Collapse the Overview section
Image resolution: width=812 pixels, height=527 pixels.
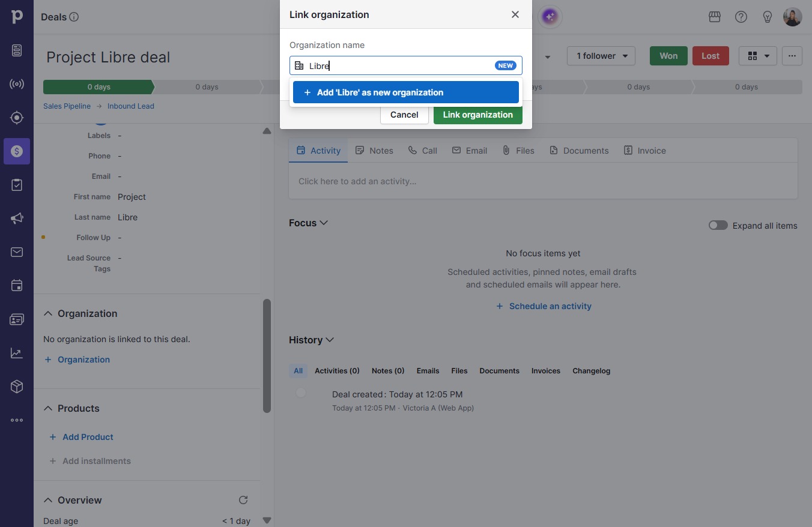coord(48,500)
